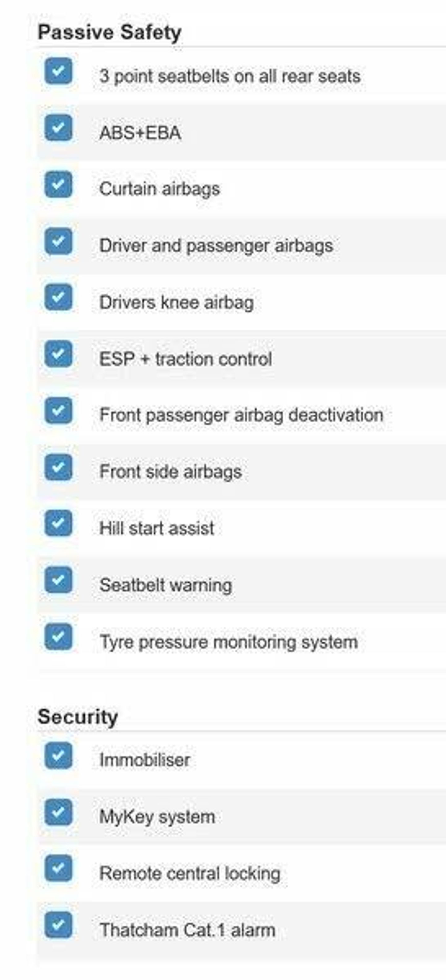Click the Passive Safety section heading
The image size is (446, 980).
110,33
